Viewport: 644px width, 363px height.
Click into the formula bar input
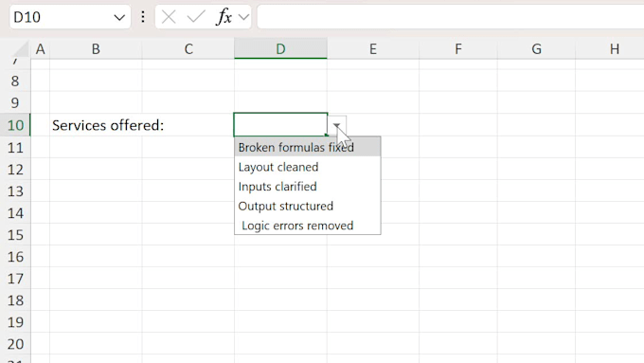click(450, 17)
